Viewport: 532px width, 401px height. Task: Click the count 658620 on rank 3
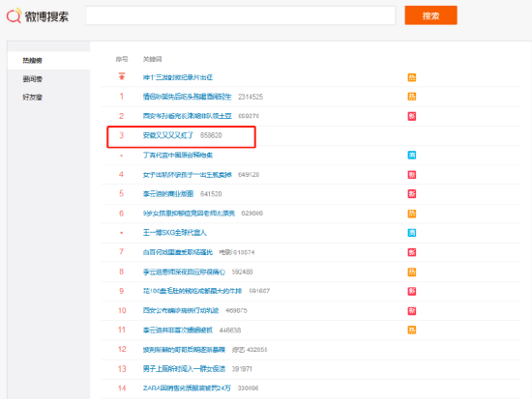click(211, 135)
